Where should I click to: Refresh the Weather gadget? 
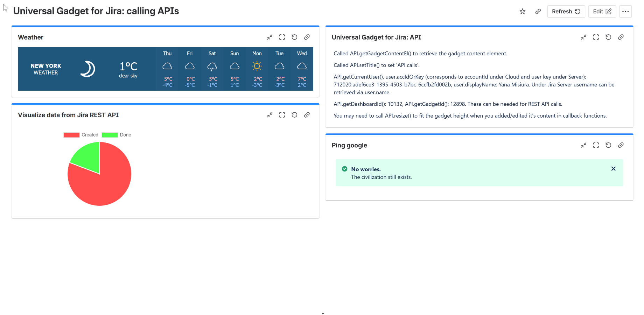[x=294, y=37]
